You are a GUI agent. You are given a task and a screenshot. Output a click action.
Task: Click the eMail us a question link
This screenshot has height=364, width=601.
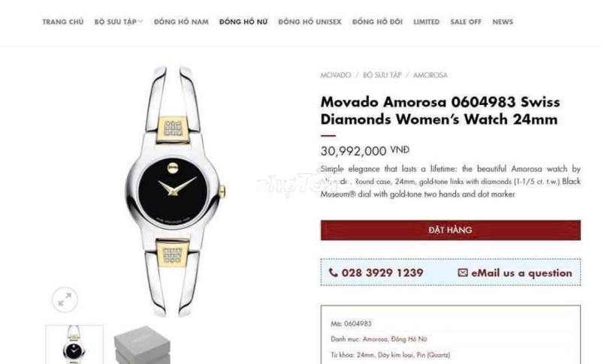click(x=521, y=273)
